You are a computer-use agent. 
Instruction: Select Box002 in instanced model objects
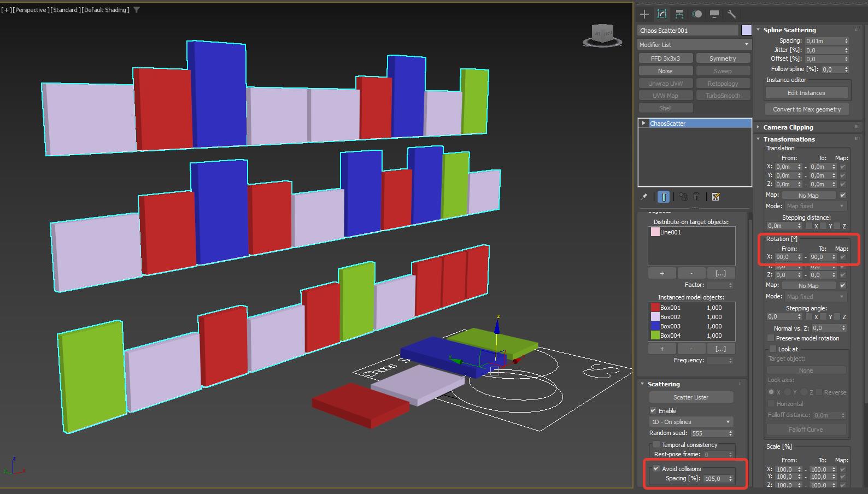coord(691,317)
